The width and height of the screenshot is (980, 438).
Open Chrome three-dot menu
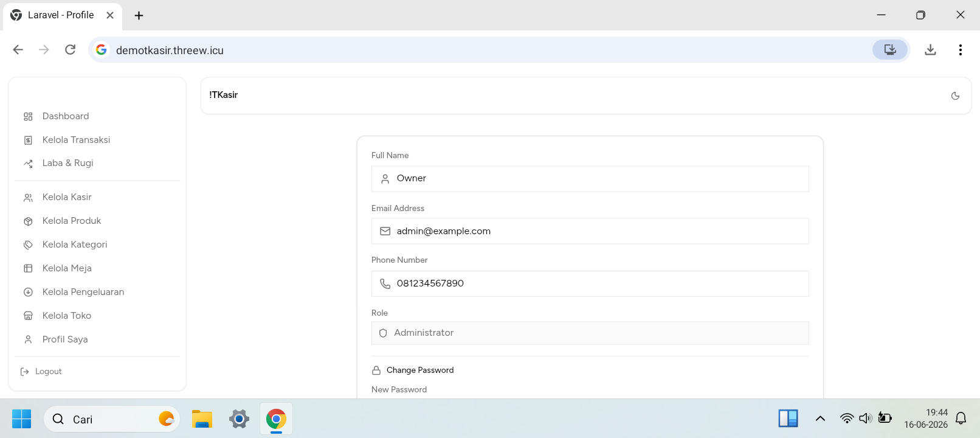pyautogui.click(x=960, y=50)
